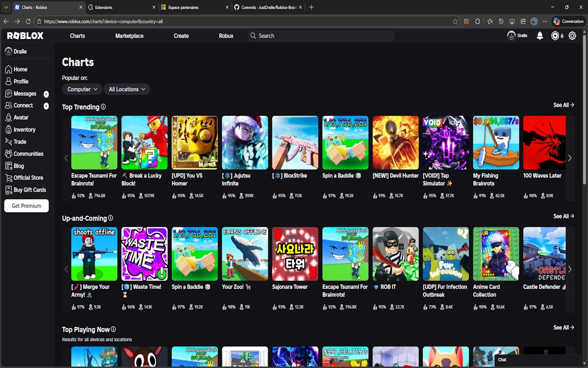Open the settings gear in the Roblox header
Image resolution: width=588 pixels, height=368 pixels.
coord(572,36)
